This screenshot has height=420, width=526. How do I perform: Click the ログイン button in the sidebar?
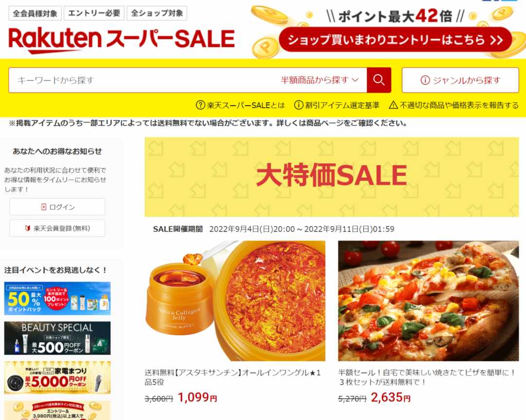click(x=57, y=207)
